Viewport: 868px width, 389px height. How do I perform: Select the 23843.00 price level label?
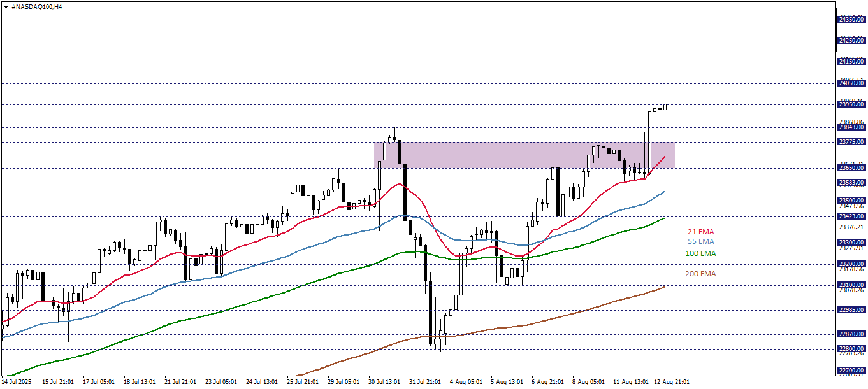point(851,127)
